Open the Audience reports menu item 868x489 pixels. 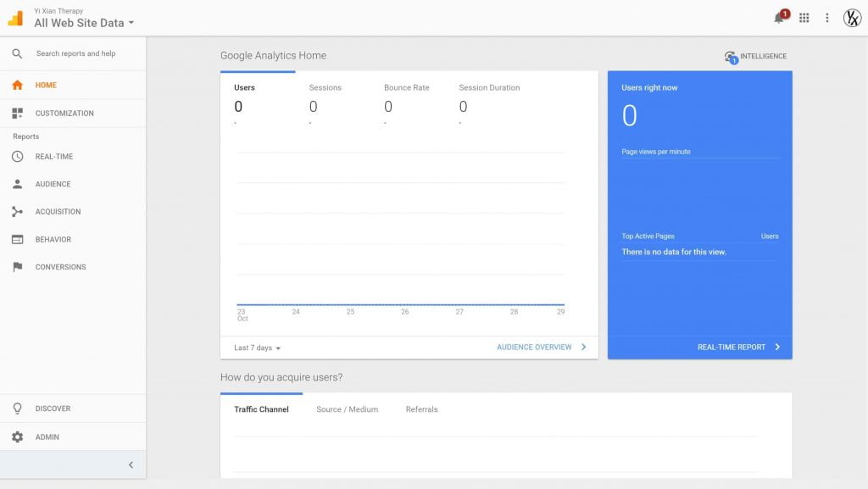tap(73, 184)
